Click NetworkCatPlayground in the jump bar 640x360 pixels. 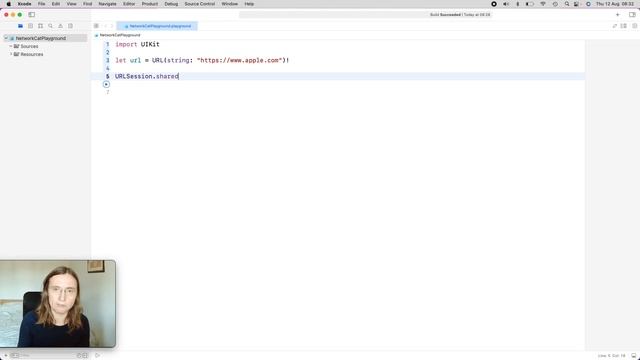click(120, 35)
